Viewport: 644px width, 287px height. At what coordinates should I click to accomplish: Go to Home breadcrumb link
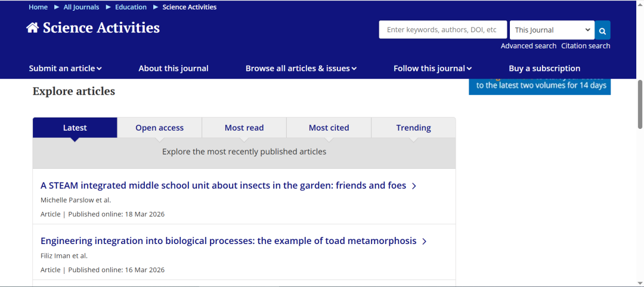click(38, 7)
